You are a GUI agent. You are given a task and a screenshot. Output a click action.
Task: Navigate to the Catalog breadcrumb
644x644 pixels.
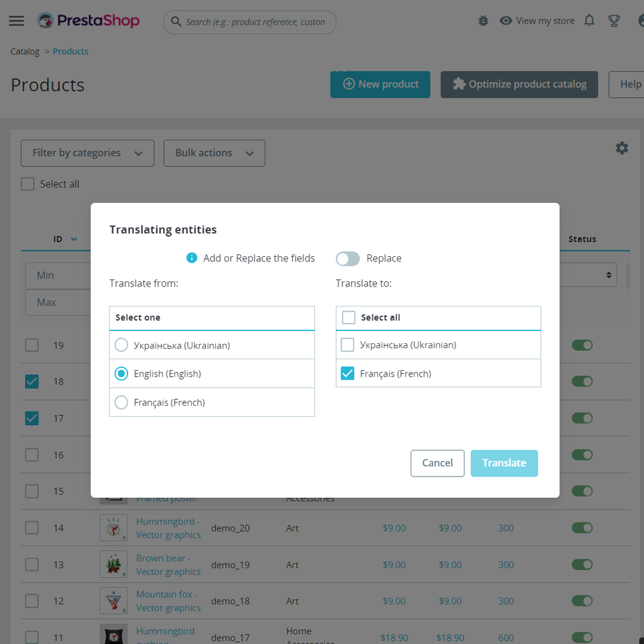click(x=24, y=51)
